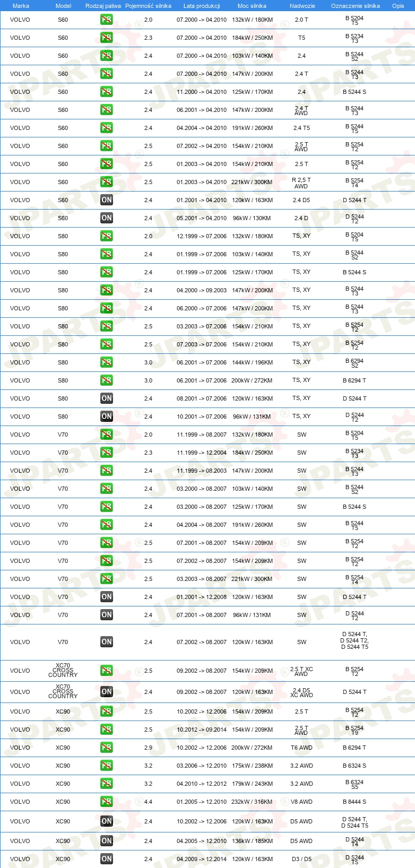Click the '144kW / 196KM' power cell
Screen dimensions: 415x868
point(252,362)
